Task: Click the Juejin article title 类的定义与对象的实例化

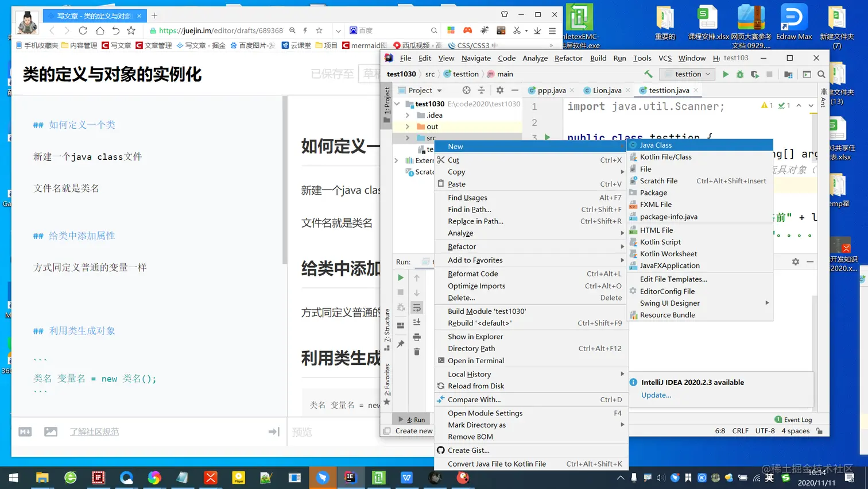Action: click(x=113, y=74)
